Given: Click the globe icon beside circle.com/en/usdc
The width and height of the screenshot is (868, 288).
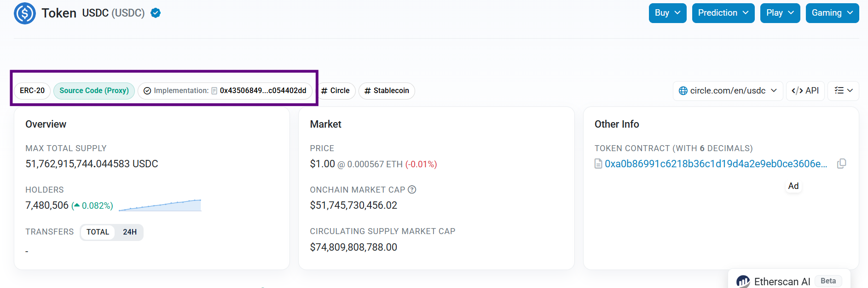Looking at the screenshot, I should [683, 91].
